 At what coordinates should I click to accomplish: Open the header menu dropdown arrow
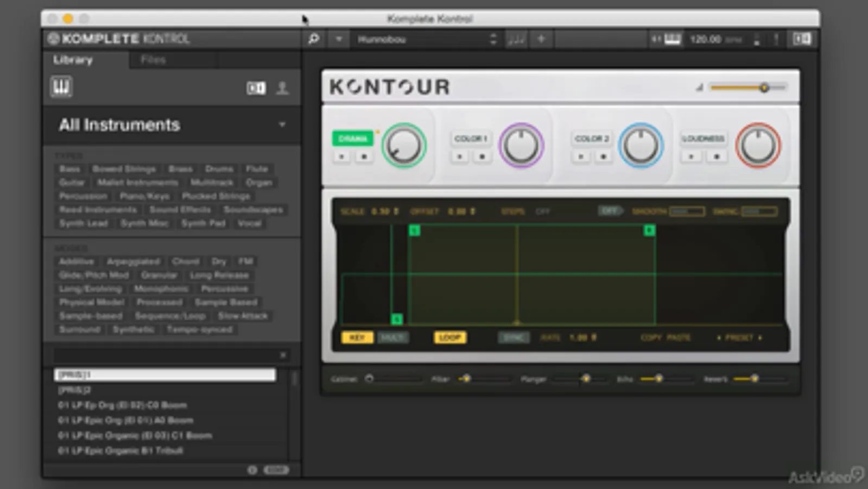coord(339,39)
